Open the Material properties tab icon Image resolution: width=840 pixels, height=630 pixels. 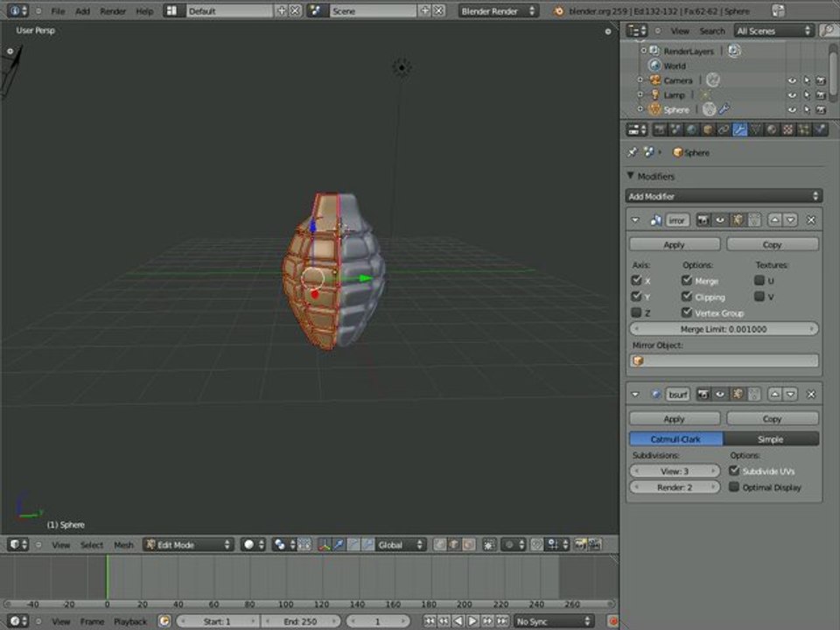tap(772, 129)
